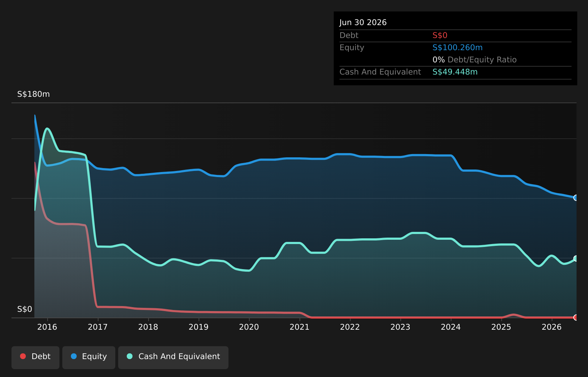Toggle the Equity series legend button
588x377 pixels.
click(89, 357)
